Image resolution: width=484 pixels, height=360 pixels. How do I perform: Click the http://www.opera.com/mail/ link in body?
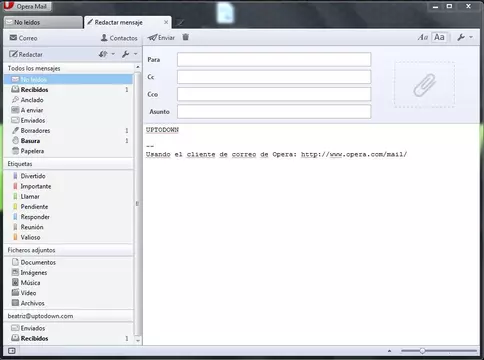354,154
